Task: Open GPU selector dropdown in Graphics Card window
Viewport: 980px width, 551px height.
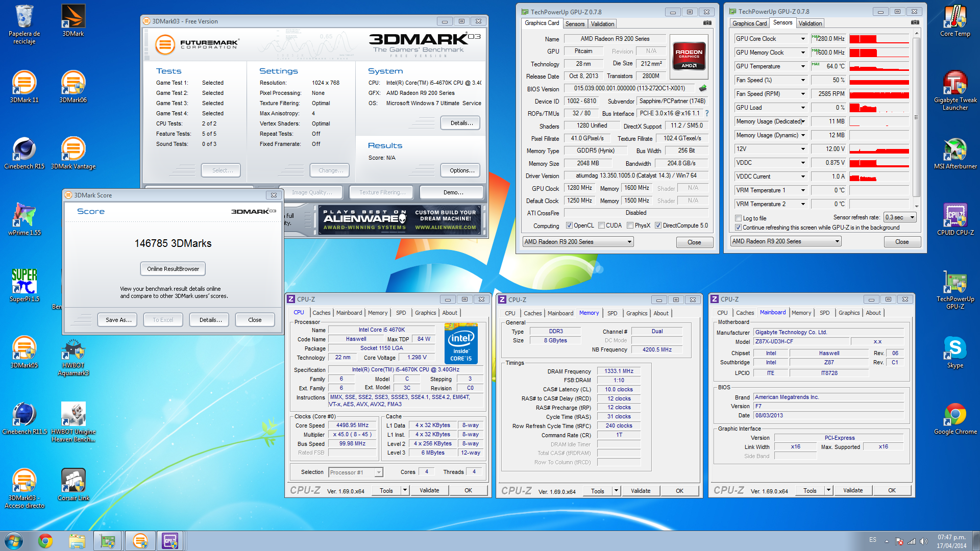Action: tap(578, 242)
